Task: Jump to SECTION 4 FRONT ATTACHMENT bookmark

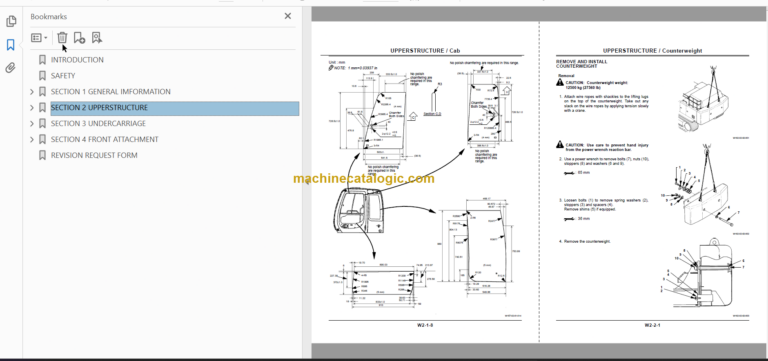Action: [105, 140]
